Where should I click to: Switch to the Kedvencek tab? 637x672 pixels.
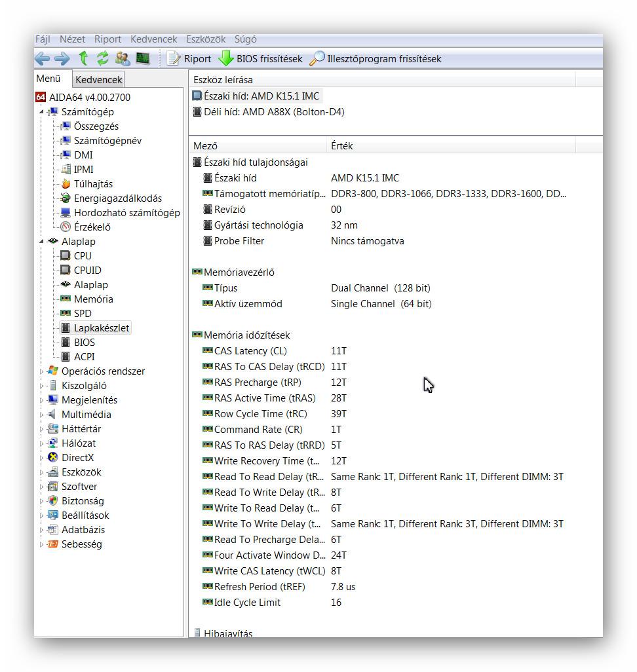click(x=99, y=80)
